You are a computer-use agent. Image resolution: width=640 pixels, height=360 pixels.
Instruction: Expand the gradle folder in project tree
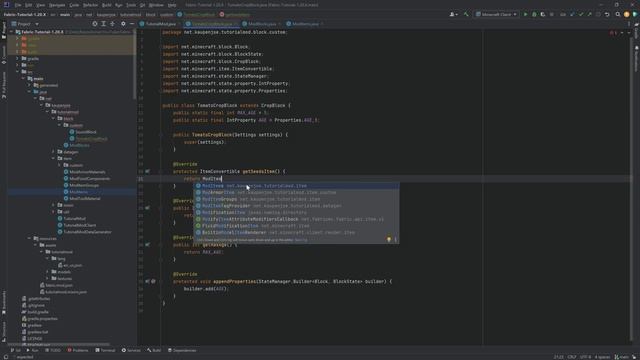point(17,58)
